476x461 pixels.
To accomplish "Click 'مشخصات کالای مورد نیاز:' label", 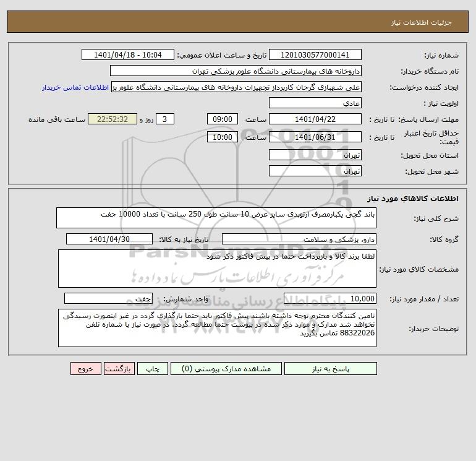I will click(419, 269).
